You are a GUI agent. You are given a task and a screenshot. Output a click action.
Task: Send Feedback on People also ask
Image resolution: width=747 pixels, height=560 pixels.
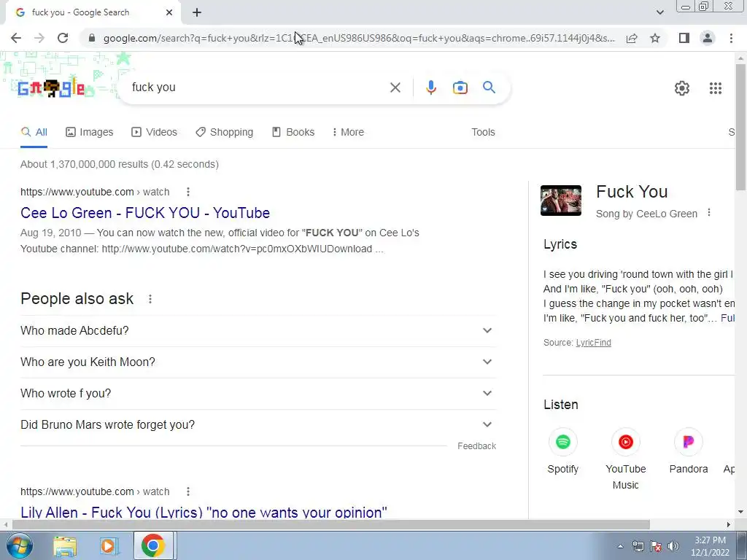point(477,446)
